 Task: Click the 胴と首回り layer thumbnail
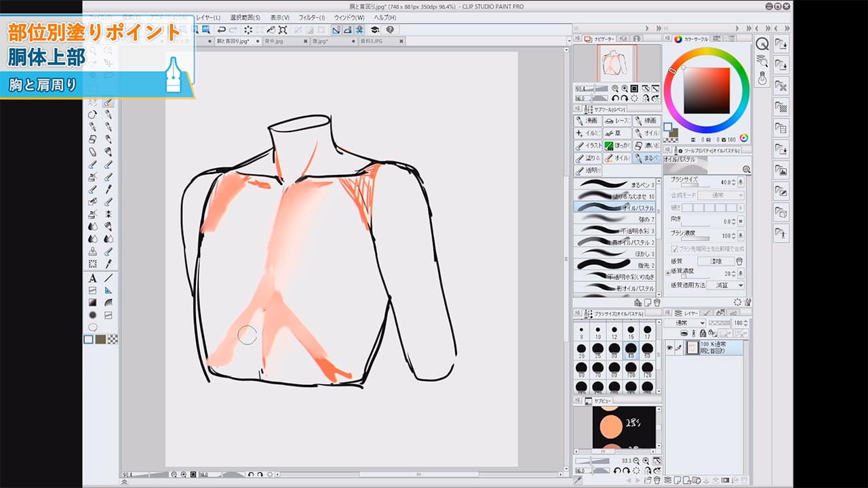(692, 348)
